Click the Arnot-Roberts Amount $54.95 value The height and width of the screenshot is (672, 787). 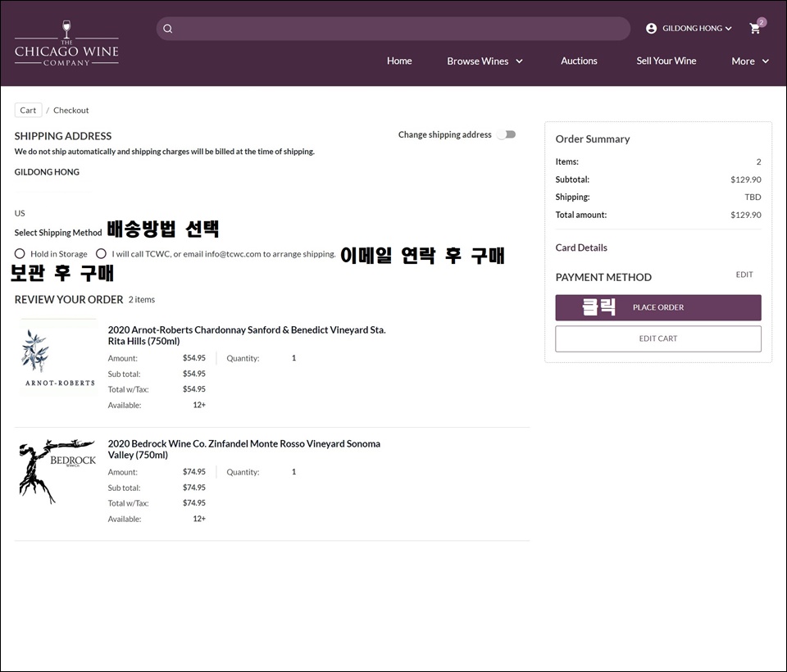(194, 358)
